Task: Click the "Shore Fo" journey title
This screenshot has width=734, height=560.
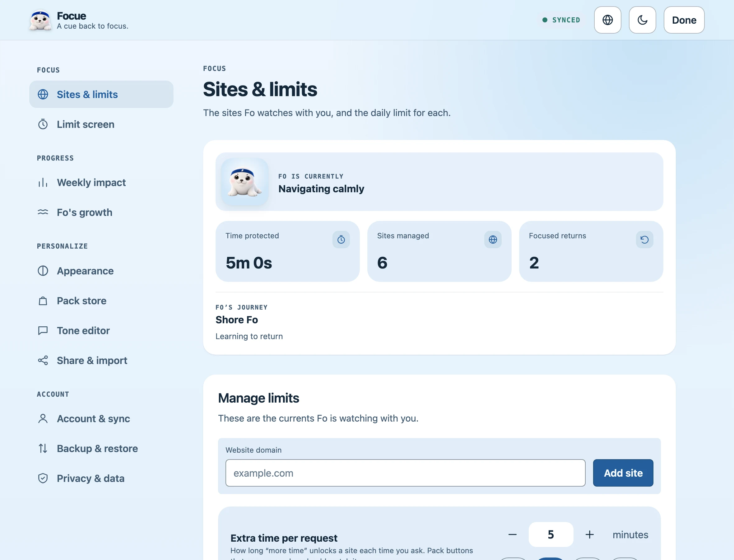Action: coord(237,320)
